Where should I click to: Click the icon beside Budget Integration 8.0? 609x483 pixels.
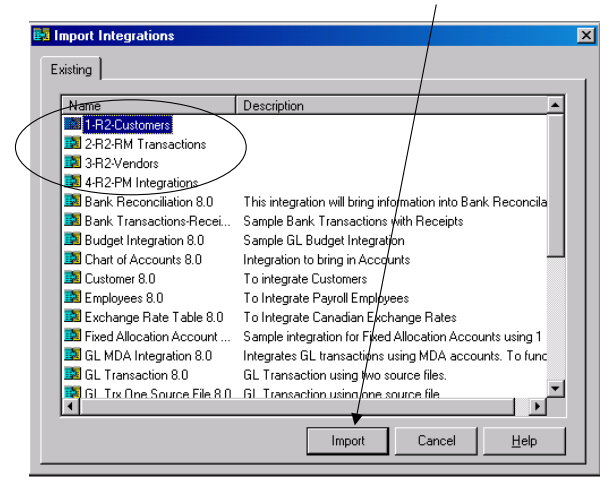73,239
